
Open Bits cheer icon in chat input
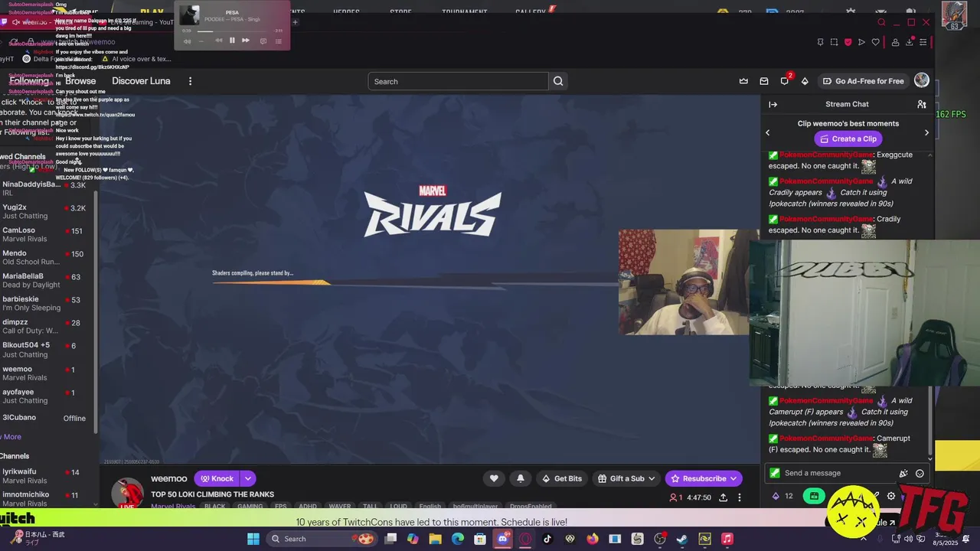tap(903, 473)
